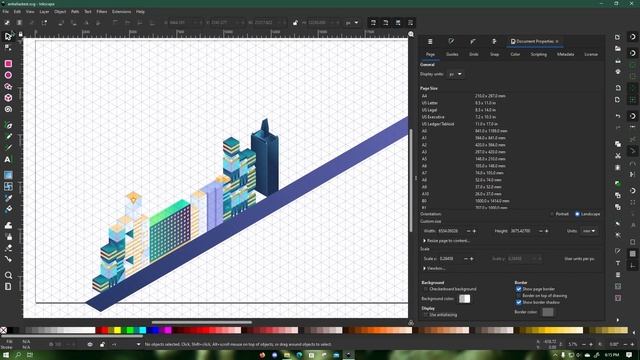This screenshot has width=640, height=360.
Task: Uncheck Show page border
Action: [x=518, y=289]
